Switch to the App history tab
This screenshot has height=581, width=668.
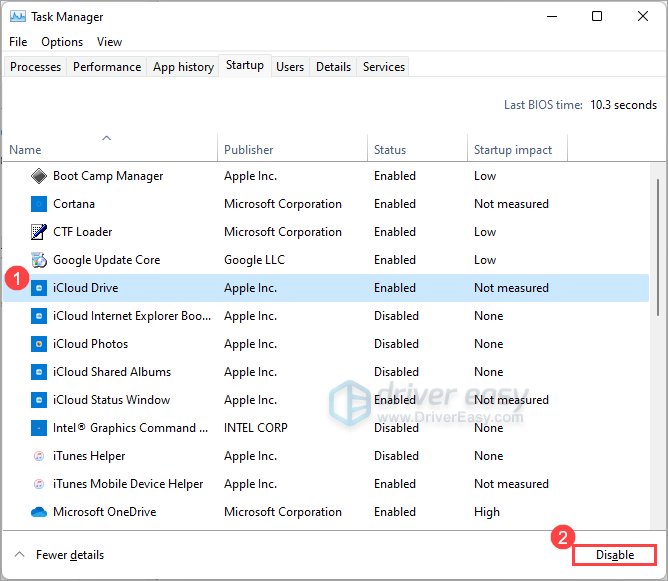pyautogui.click(x=184, y=67)
